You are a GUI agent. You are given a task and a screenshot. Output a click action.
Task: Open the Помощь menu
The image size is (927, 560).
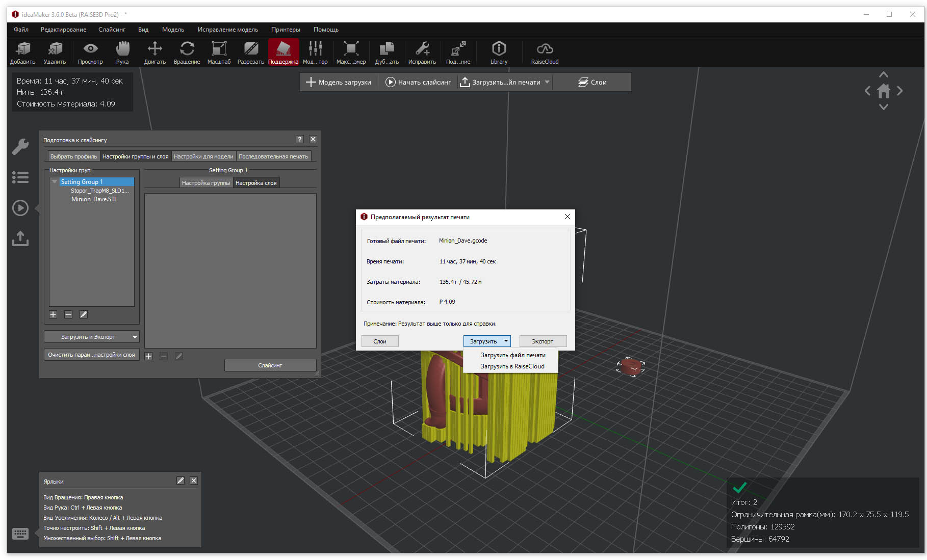326,30
